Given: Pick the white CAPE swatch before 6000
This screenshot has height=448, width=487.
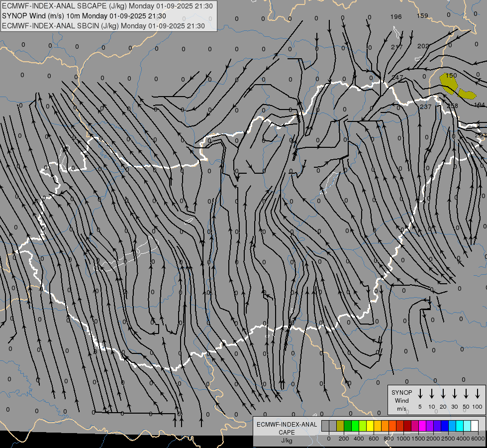Looking at the screenshot, I should tap(474, 426).
